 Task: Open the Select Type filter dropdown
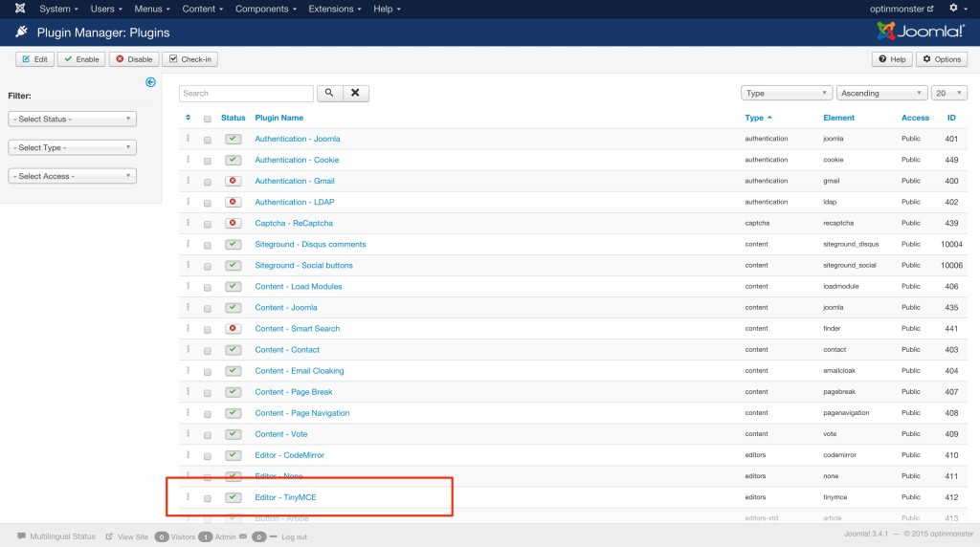pyautogui.click(x=73, y=147)
